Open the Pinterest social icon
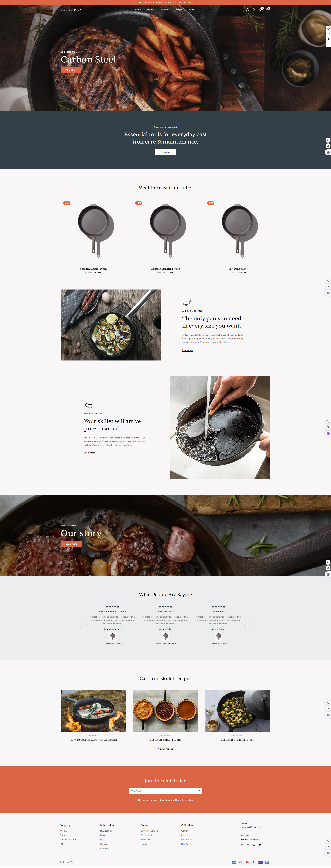331x868 pixels. pos(242,845)
